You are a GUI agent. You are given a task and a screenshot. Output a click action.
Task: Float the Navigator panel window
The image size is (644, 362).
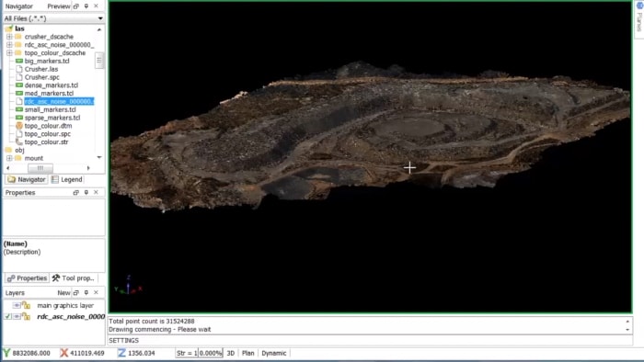(76, 6)
